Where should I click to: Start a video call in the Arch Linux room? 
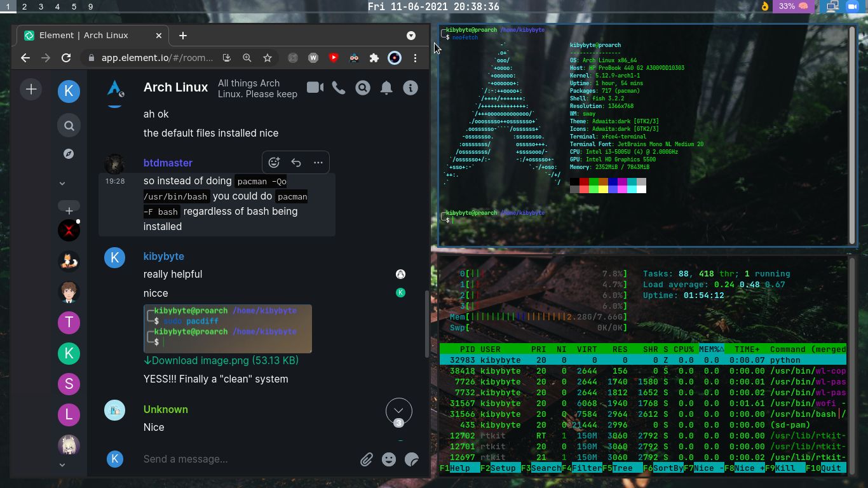click(315, 88)
